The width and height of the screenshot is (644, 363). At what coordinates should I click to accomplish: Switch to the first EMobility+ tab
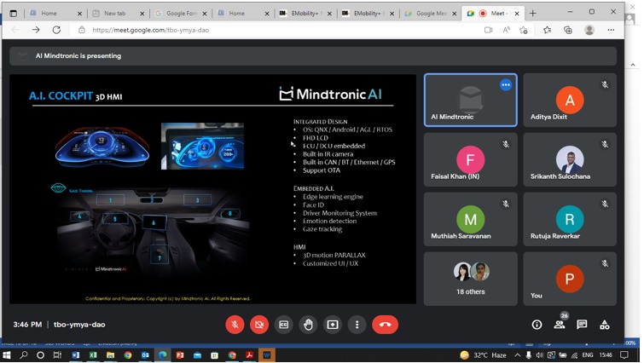[305, 14]
